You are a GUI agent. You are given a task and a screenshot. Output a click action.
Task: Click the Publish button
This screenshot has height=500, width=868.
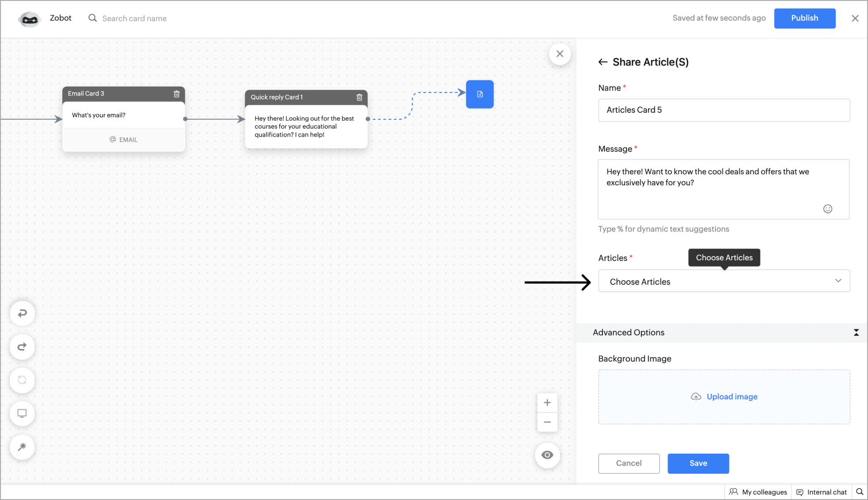pos(804,18)
